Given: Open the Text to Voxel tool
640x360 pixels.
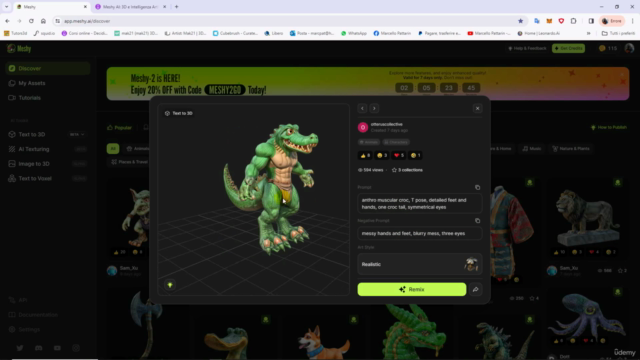Looking at the screenshot, I should coord(35,178).
